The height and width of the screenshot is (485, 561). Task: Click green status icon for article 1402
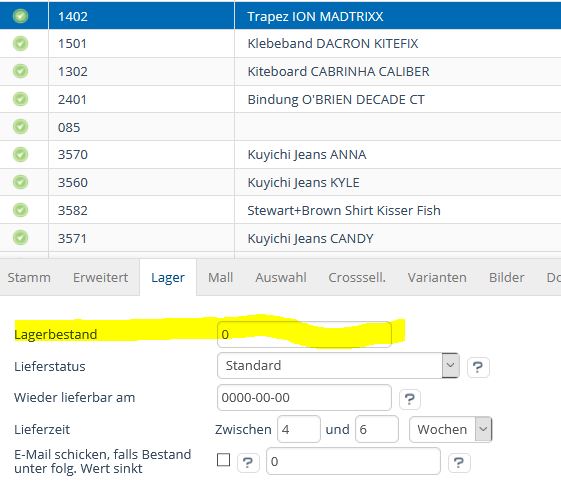20,16
